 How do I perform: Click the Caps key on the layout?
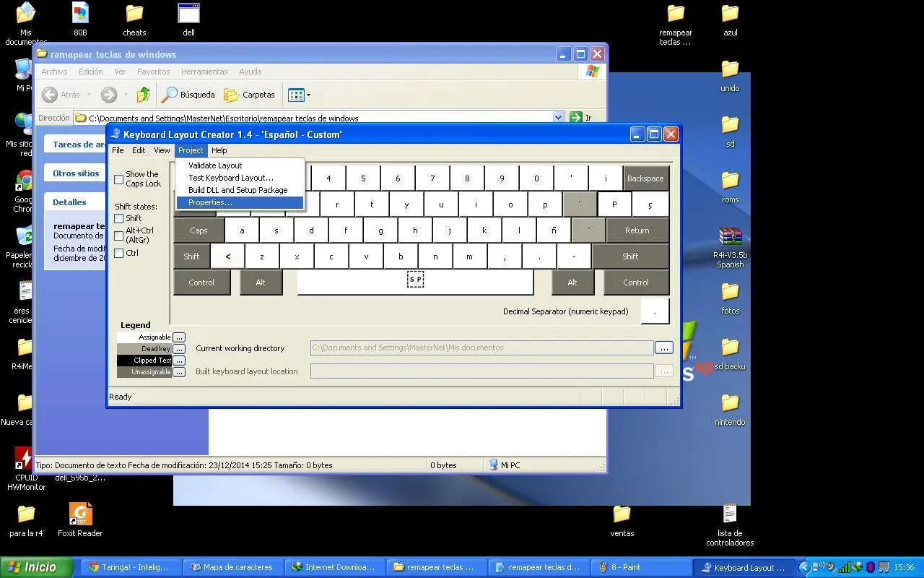point(199,230)
